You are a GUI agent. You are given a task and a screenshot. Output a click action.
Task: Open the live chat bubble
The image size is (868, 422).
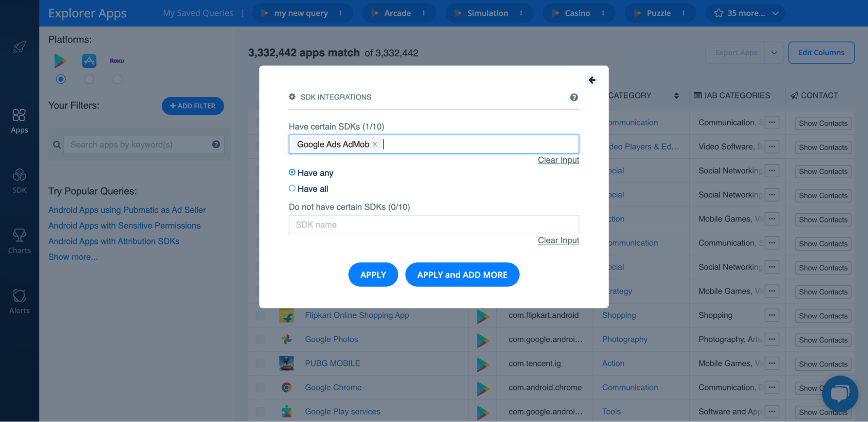point(840,393)
